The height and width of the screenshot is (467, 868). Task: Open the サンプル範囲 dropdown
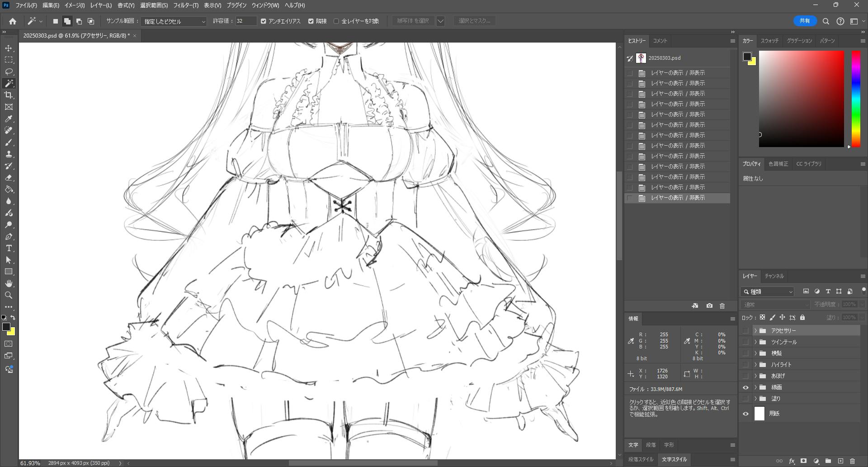(174, 21)
